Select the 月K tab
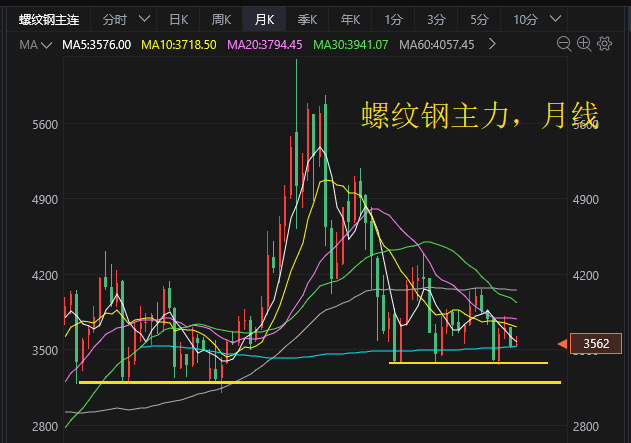This screenshot has width=631, height=443. (264, 19)
